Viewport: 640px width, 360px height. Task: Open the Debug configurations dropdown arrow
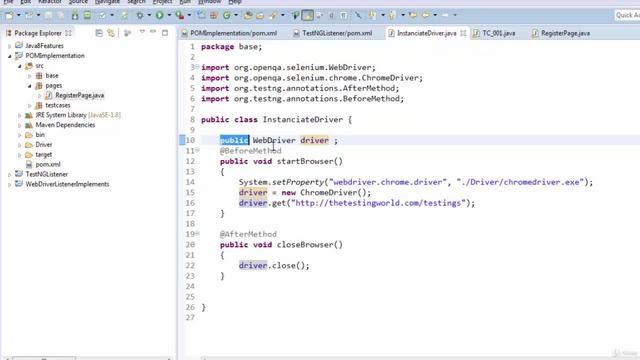[x=149, y=16]
